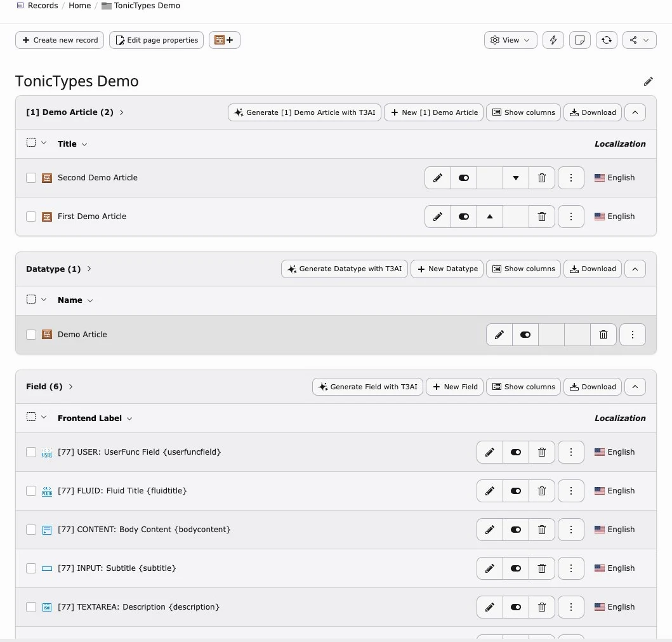Click Create new record button
The height and width of the screenshot is (642, 672).
60,40
